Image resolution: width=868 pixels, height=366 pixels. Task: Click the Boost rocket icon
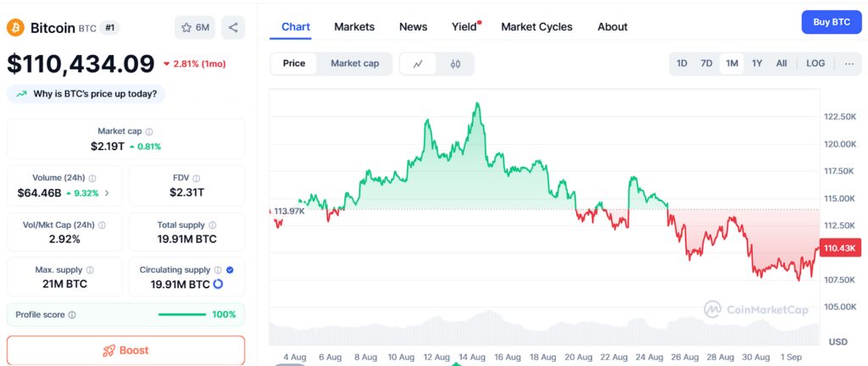click(108, 350)
